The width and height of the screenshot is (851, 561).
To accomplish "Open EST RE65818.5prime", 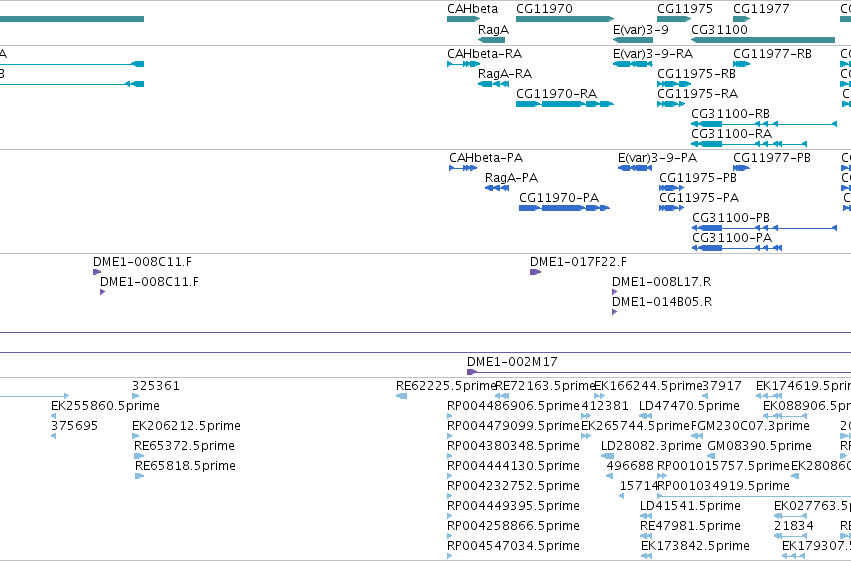I will 139,476.
